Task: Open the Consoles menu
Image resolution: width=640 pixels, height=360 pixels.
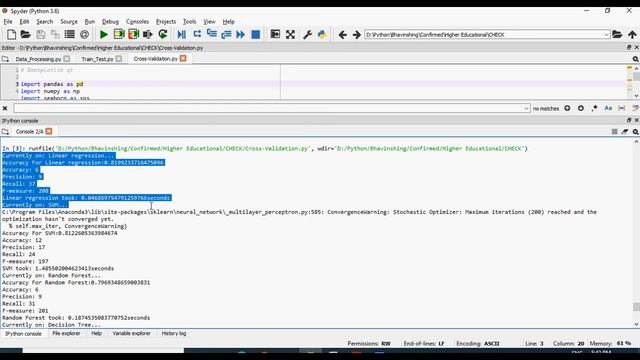Action: tap(137, 21)
